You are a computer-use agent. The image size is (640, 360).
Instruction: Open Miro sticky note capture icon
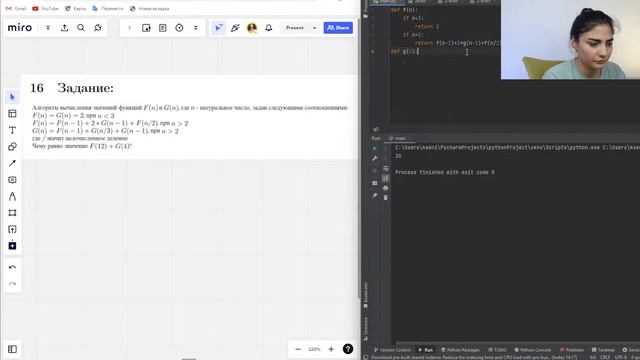click(146, 28)
